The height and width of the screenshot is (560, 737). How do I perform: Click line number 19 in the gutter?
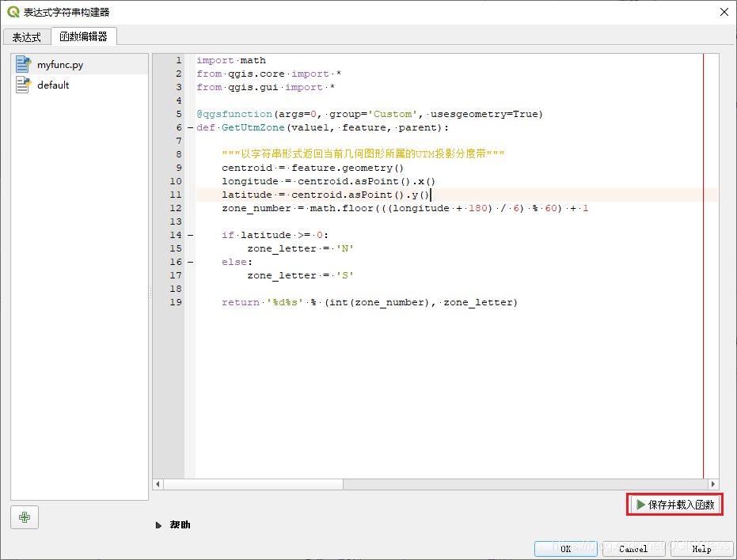pos(176,303)
